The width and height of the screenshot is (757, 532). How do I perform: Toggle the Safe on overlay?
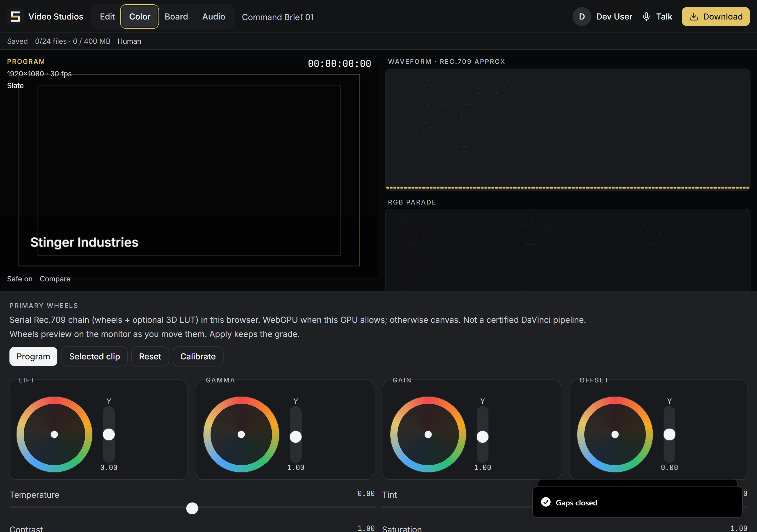20,279
